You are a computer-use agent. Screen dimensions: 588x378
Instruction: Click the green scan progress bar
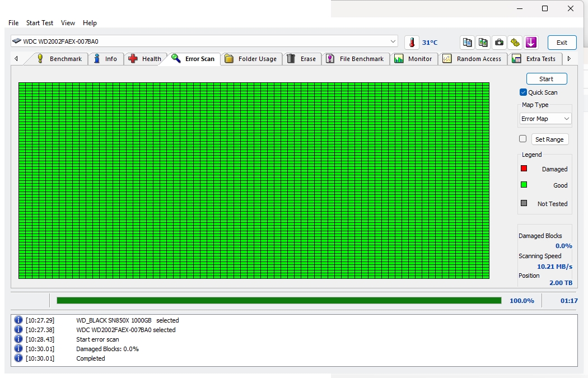tap(279, 301)
